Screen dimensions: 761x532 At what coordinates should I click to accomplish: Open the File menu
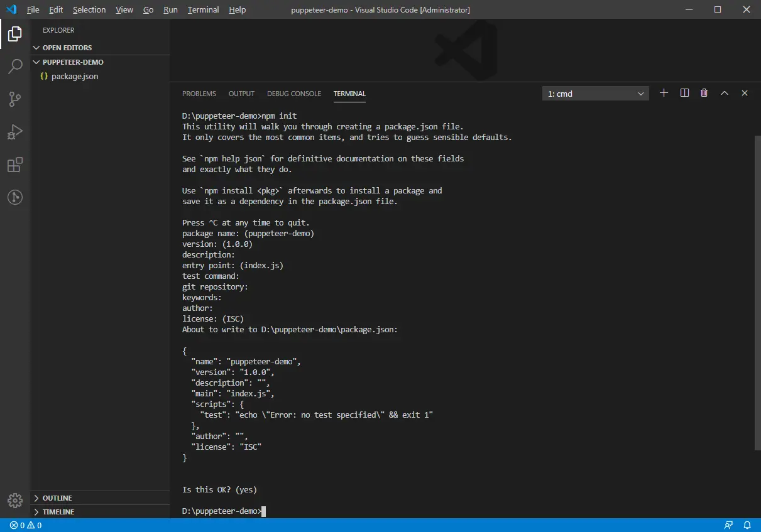click(33, 9)
